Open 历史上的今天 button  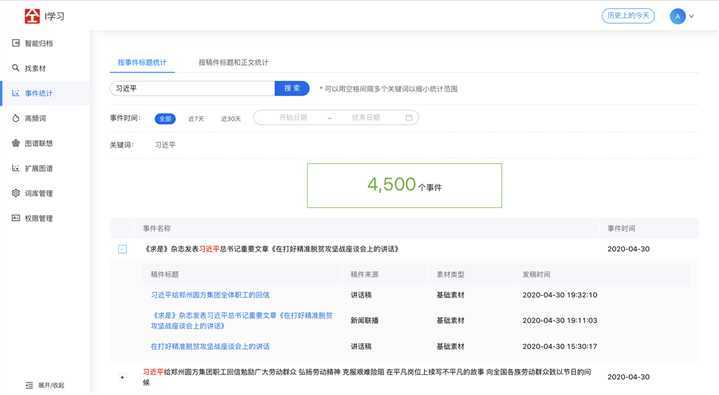click(x=628, y=16)
